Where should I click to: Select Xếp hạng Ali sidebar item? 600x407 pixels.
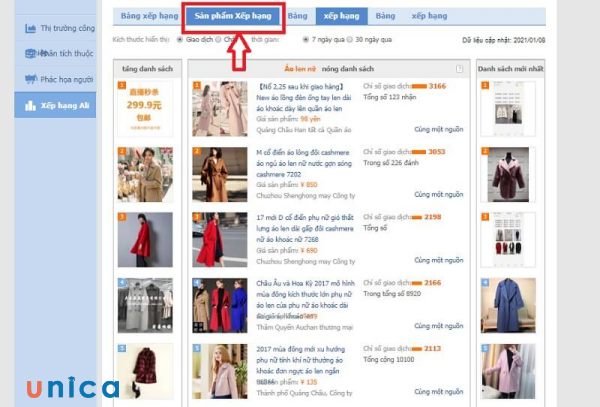tap(55, 105)
